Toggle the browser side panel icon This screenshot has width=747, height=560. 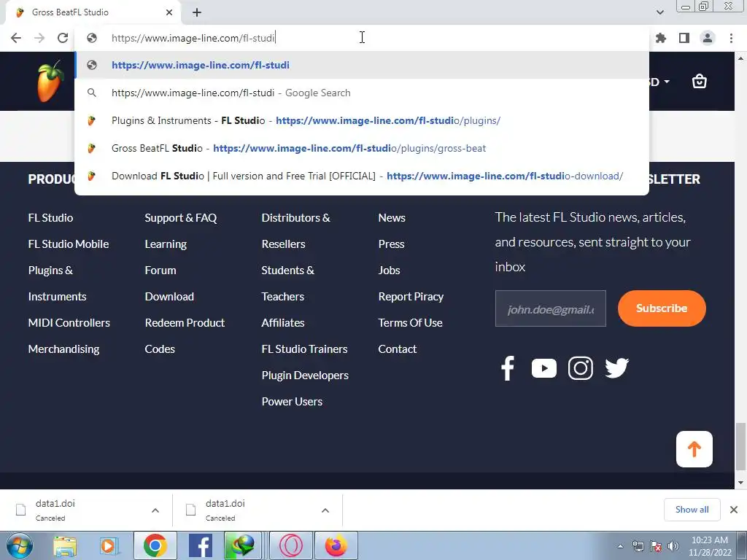tap(684, 38)
